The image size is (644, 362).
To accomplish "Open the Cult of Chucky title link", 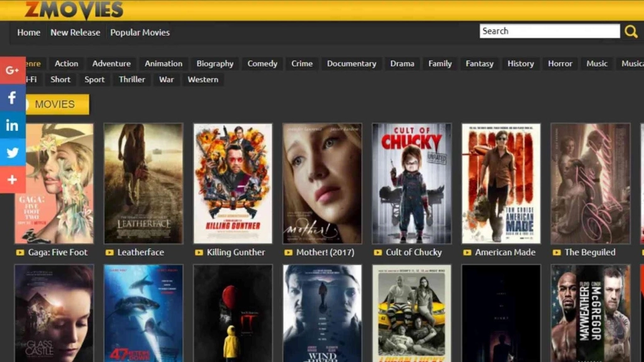I will pyautogui.click(x=414, y=253).
